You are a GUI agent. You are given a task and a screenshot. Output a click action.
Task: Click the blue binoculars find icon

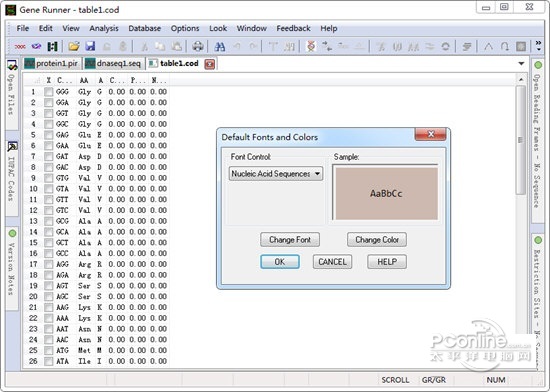(x=220, y=46)
